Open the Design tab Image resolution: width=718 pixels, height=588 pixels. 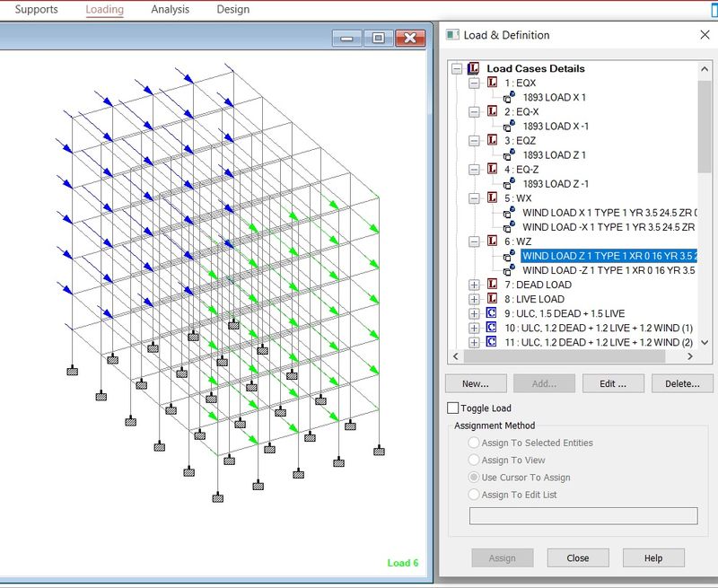click(232, 10)
